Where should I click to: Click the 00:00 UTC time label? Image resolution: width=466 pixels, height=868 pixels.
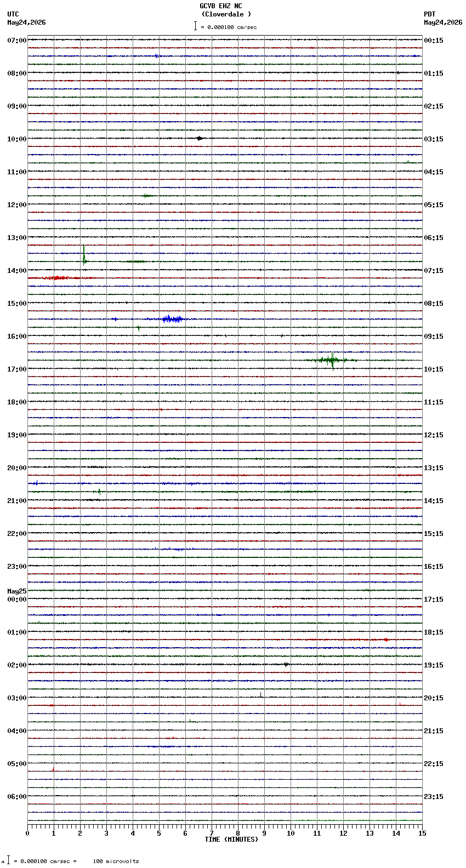17,599
